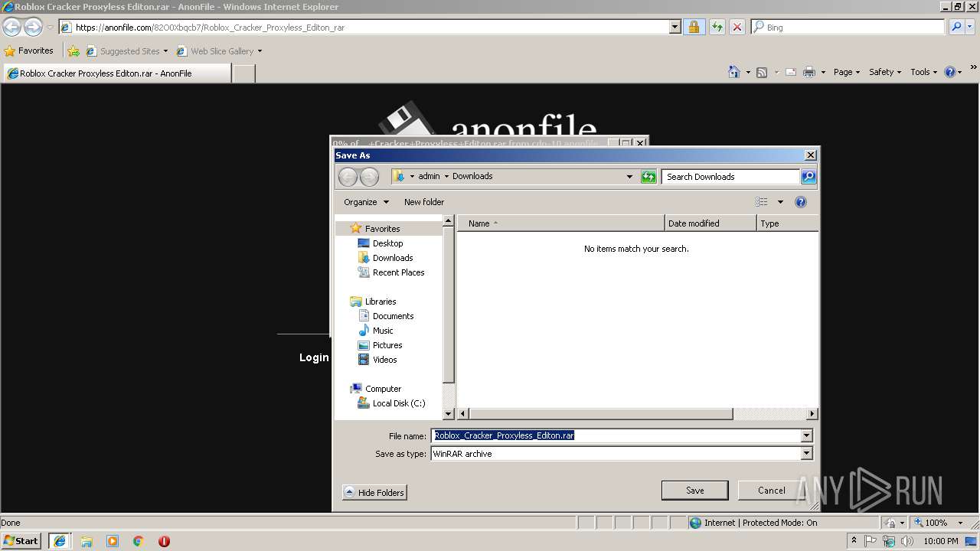Screen dimensions: 980x551
Task: Open the Favorites star button
Action: pos(29,51)
